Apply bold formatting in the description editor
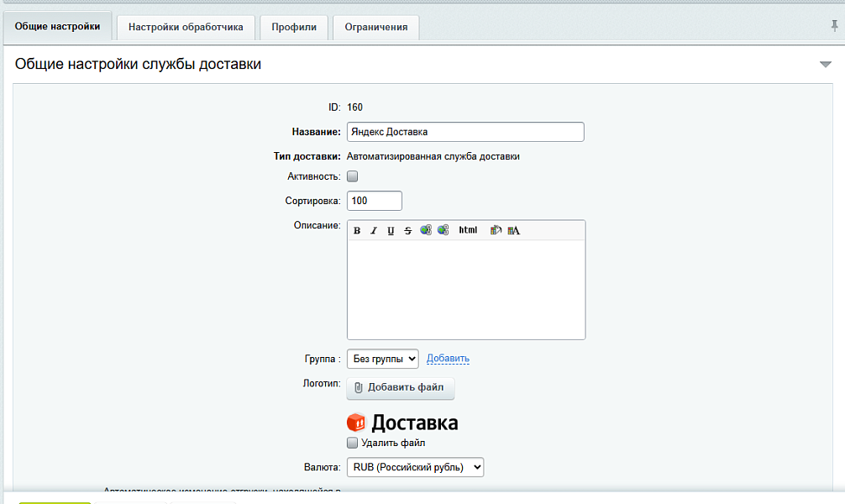This screenshot has height=504, width=845. [357, 229]
